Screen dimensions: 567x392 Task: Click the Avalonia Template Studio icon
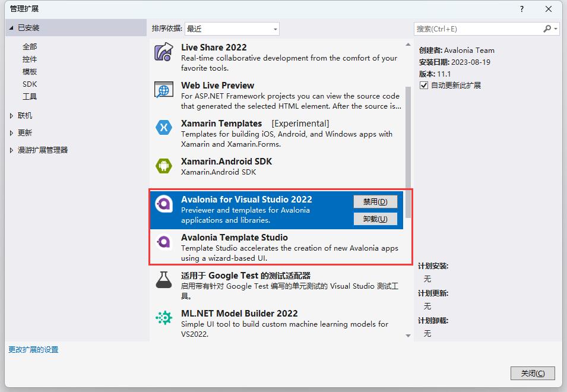click(164, 242)
